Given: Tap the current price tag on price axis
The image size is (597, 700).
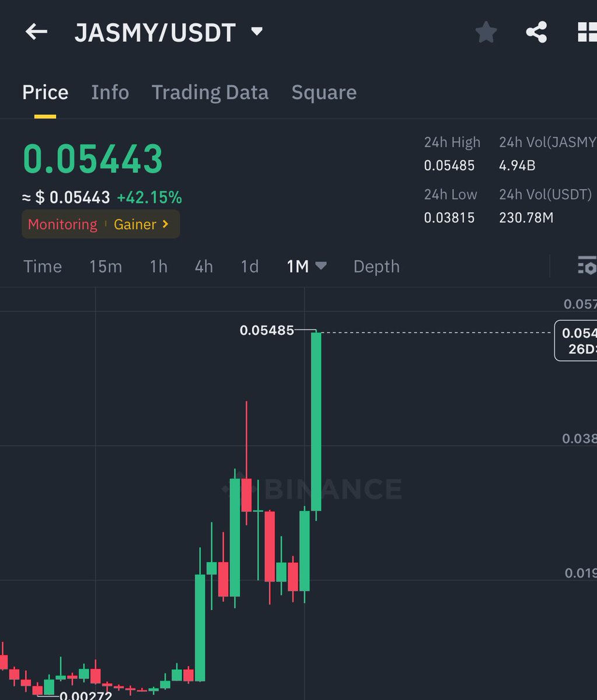Looking at the screenshot, I should [576, 341].
